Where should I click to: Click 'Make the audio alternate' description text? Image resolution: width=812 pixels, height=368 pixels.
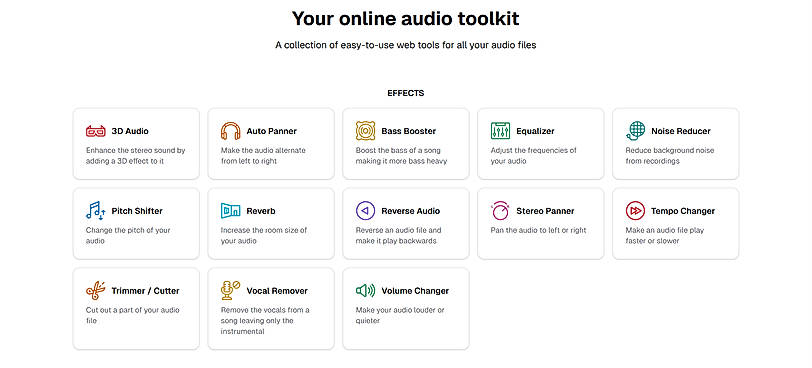(263, 151)
